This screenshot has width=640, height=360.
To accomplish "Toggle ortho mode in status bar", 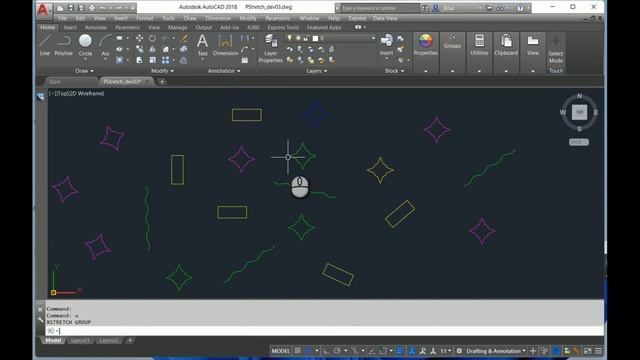I will coord(327,351).
